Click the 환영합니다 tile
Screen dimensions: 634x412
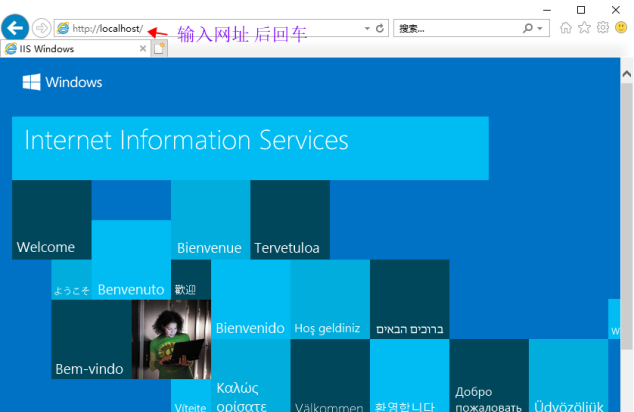(410, 376)
